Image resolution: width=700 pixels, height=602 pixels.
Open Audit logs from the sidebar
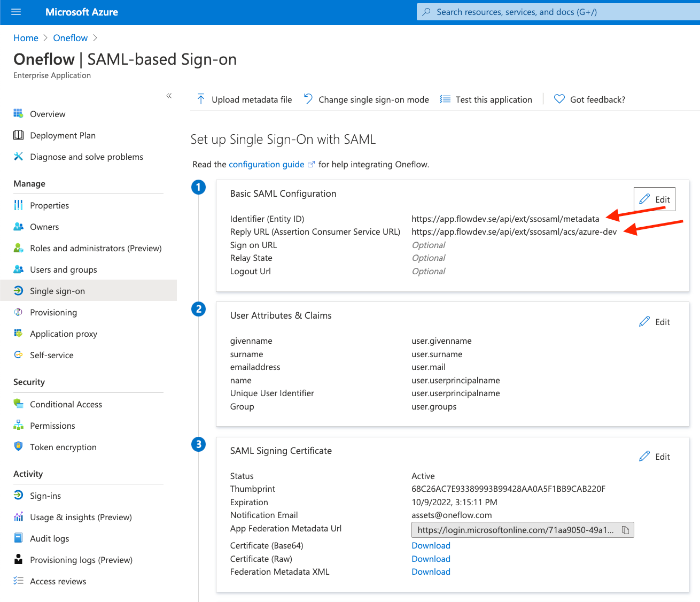[49, 538]
